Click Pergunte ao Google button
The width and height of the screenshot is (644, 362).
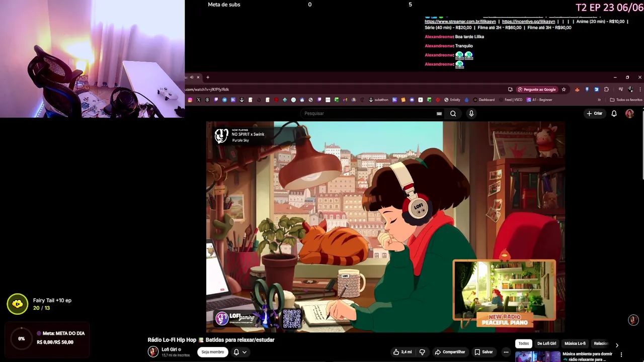click(x=537, y=89)
